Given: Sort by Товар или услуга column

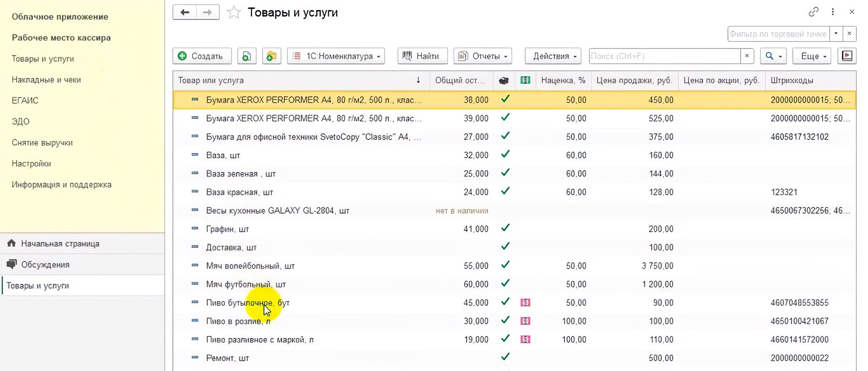Looking at the screenshot, I should click(301, 80).
